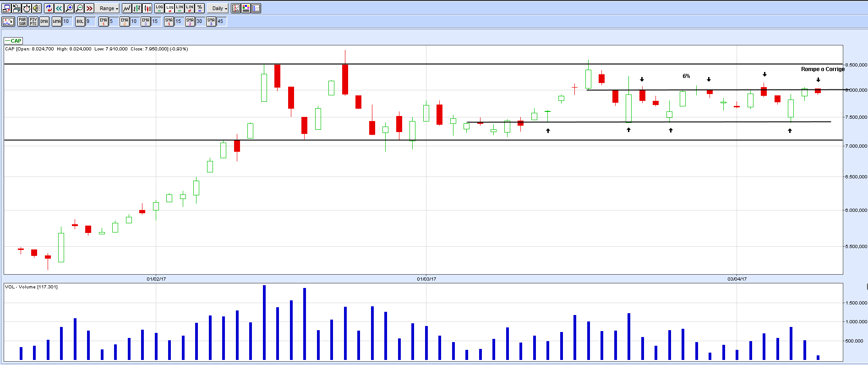
Task: Toggle the percent scale button
Action: 200,8
